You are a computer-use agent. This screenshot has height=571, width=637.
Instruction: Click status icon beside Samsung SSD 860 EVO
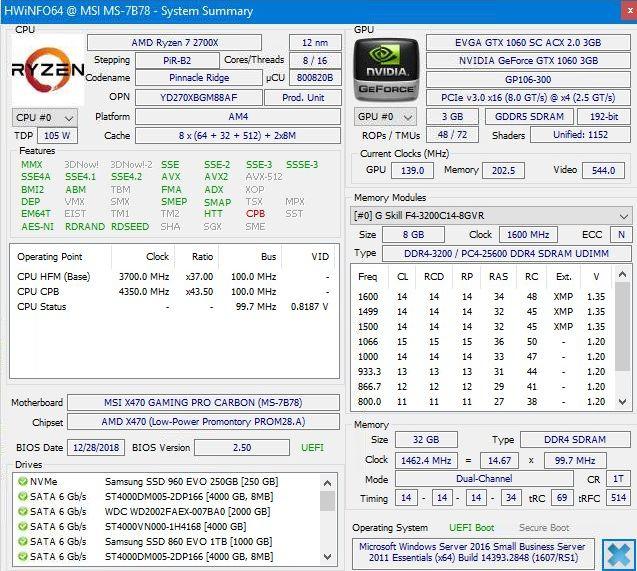[x=21, y=542]
